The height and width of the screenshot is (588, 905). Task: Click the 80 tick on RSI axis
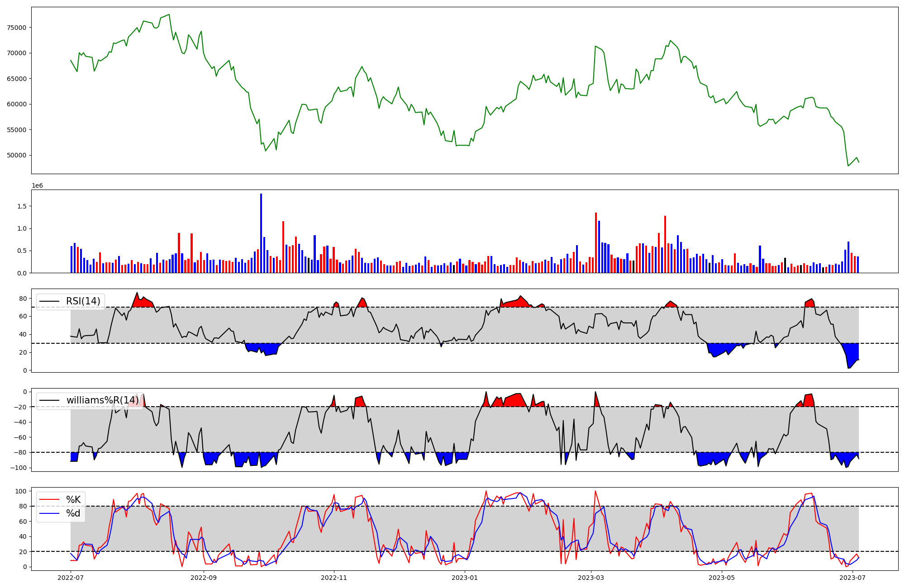pos(22,299)
